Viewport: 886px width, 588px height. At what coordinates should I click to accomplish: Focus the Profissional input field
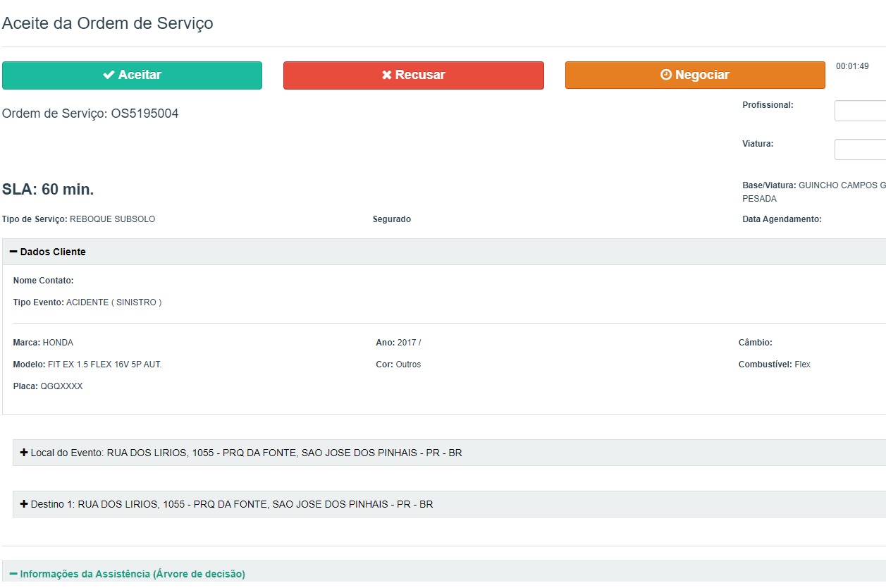click(860, 111)
